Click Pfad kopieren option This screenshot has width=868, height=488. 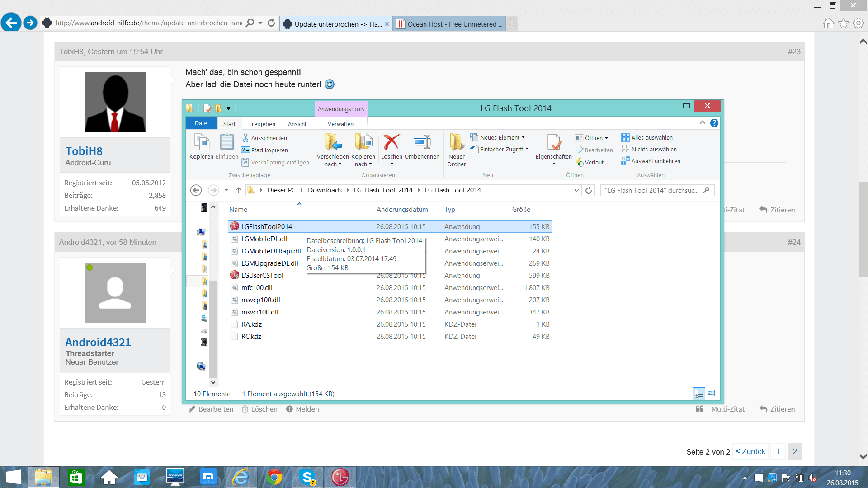pos(264,150)
